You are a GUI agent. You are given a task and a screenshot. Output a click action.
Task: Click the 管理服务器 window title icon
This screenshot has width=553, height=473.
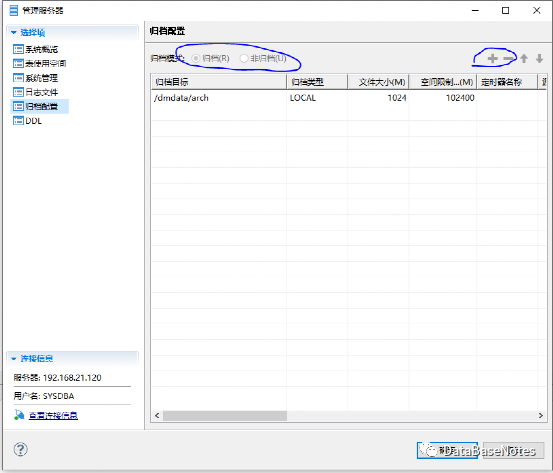point(13,10)
